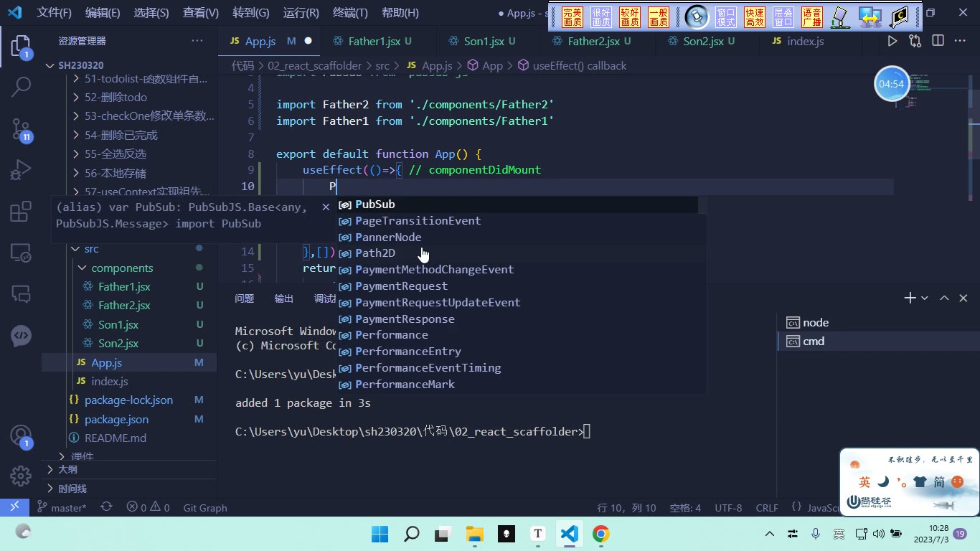Toggle UTF-8 encoding selector in status bar
This screenshot has height=551, width=980.
(x=728, y=508)
